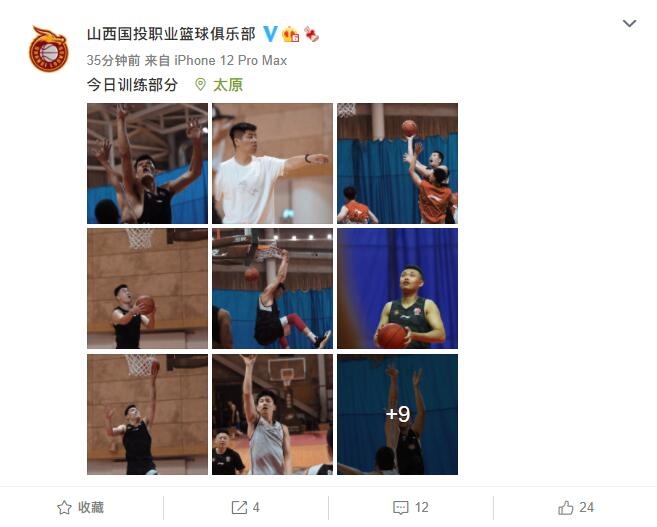657x527 pixels.
Task: Click the repost share icon with 4
Action: [x=246, y=508]
